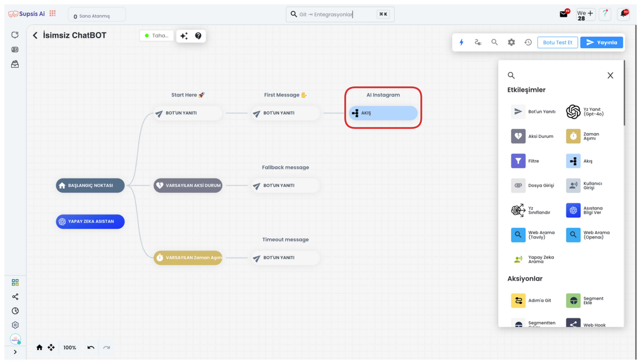
Task: Select the BOT'UN YANITI node under Timeout message
Action: 285,258
